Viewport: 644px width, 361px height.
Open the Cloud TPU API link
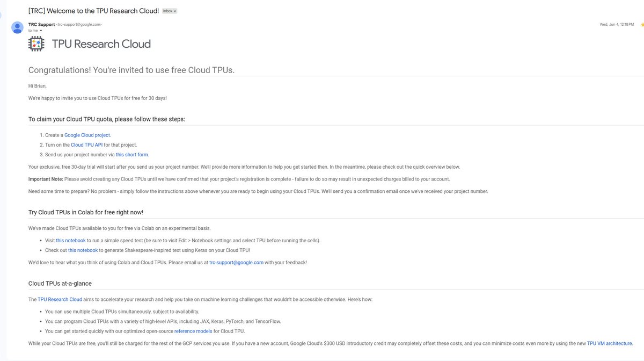86,145
